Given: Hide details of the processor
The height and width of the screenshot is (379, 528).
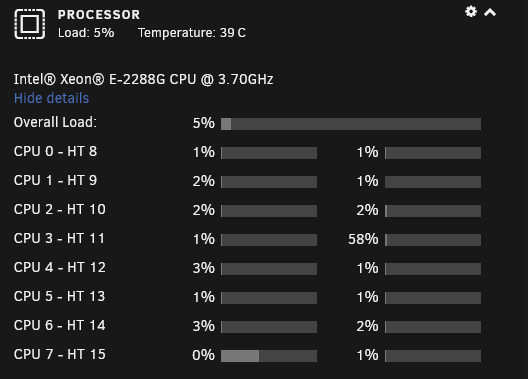Looking at the screenshot, I should (52, 98).
